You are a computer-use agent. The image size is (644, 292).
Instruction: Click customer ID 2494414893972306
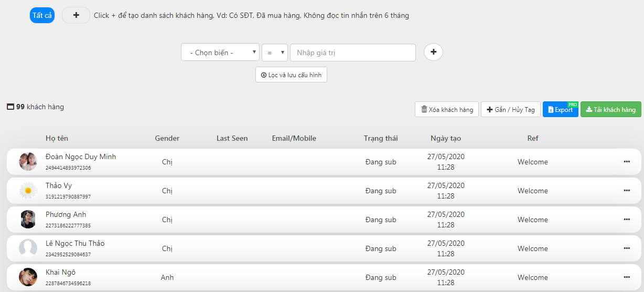[x=68, y=168]
